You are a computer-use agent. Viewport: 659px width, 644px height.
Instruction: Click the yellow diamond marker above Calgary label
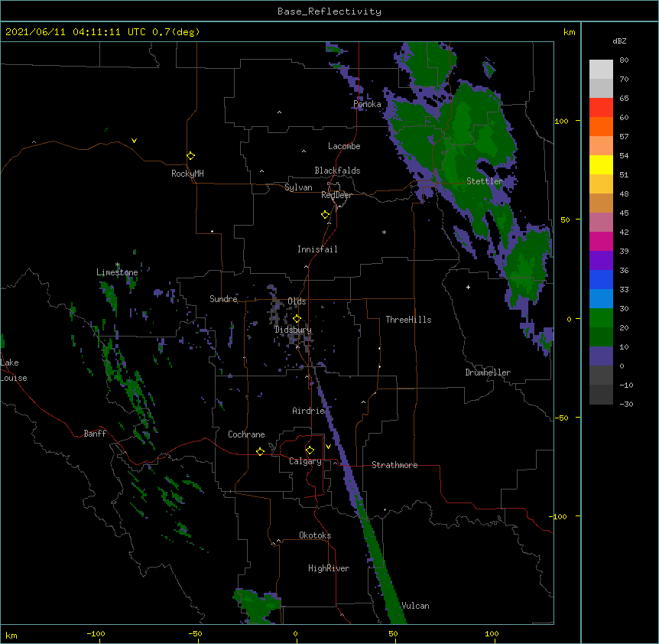[310, 450]
